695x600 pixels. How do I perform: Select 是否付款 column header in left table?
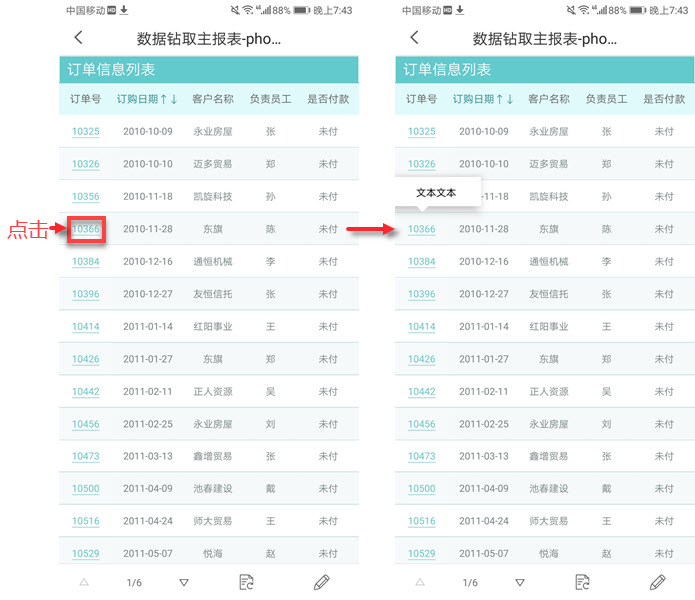328,99
